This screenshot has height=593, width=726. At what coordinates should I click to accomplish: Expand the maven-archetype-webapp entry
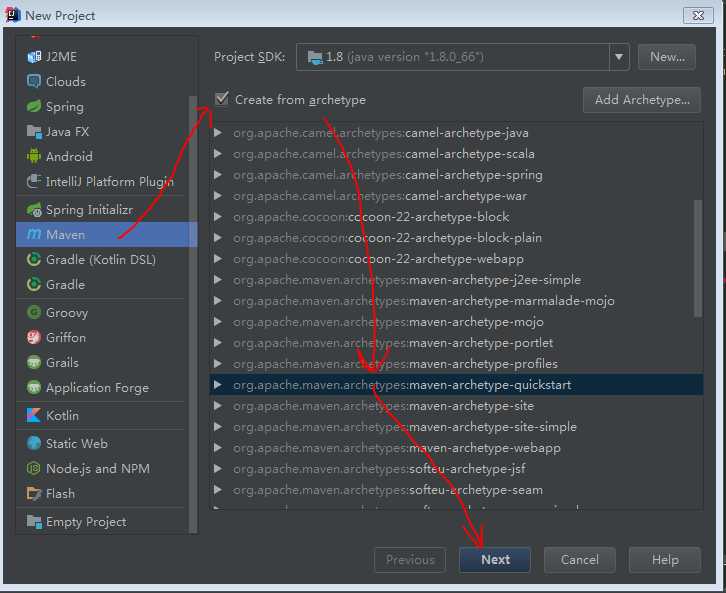click(218, 448)
